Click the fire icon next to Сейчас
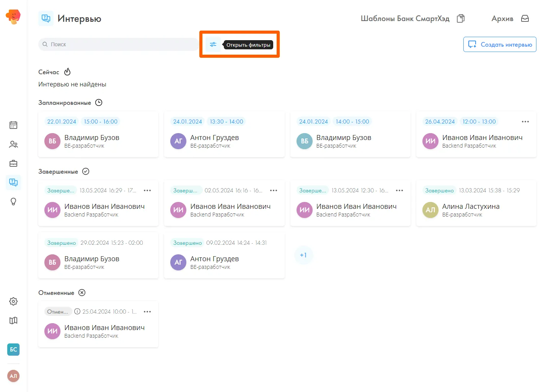551x392 pixels. coord(67,72)
